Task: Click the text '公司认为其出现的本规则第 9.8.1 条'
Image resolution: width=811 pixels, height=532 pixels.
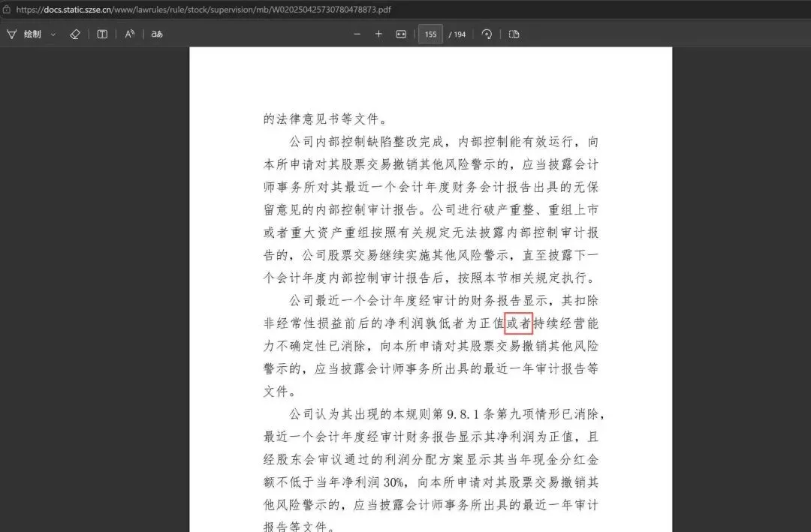Action: click(391, 414)
